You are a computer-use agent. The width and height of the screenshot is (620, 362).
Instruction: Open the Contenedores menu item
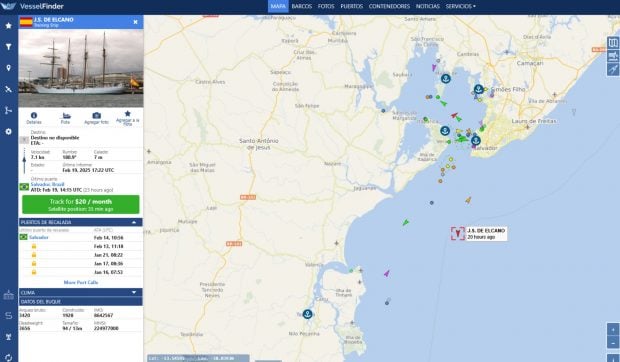click(x=389, y=6)
